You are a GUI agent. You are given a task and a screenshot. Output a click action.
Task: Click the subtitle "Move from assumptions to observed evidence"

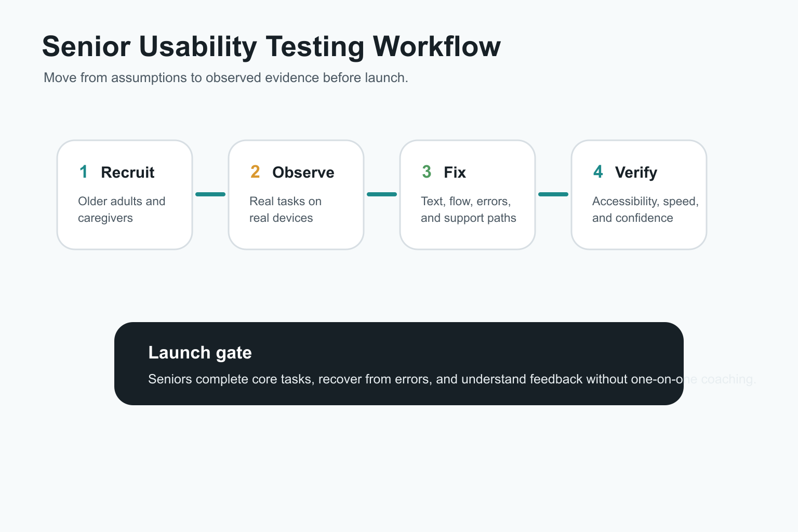(x=226, y=78)
